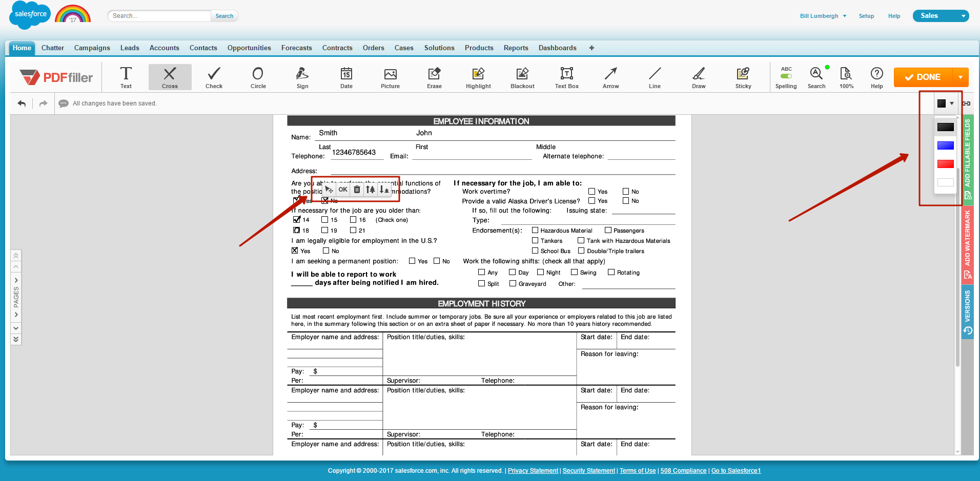
Task: Decrease size of selected mark
Action: click(x=384, y=190)
